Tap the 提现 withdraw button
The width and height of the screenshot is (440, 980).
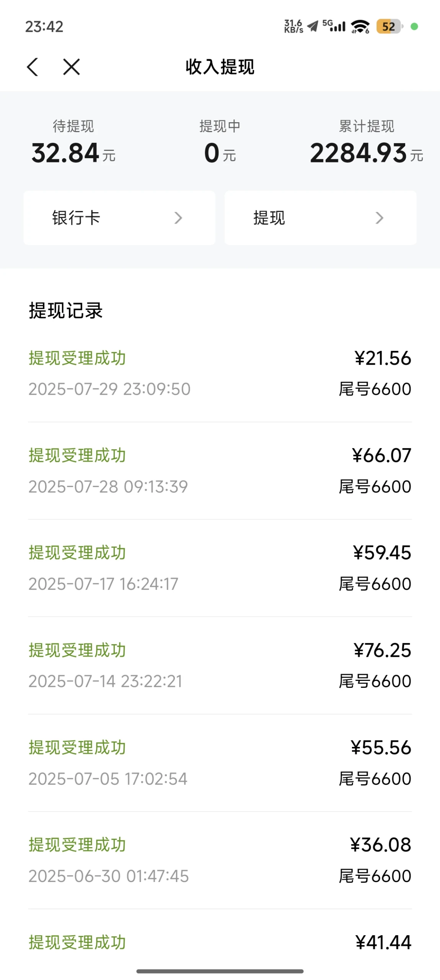tap(321, 218)
